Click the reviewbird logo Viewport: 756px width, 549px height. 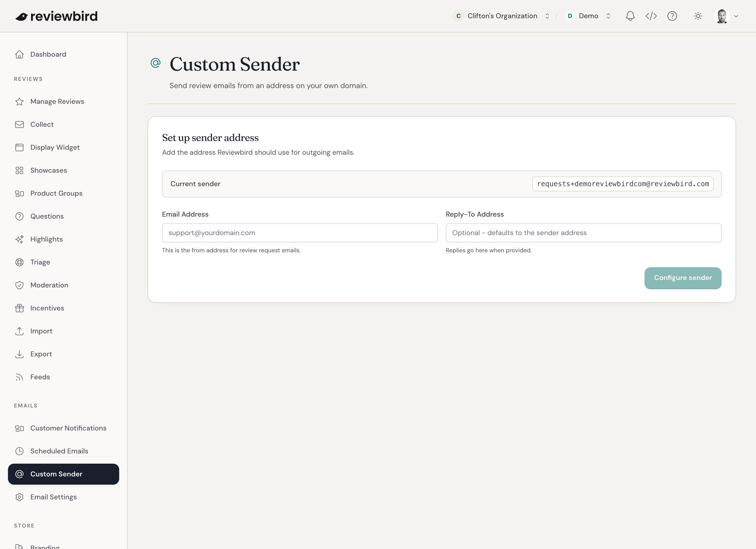[57, 16]
